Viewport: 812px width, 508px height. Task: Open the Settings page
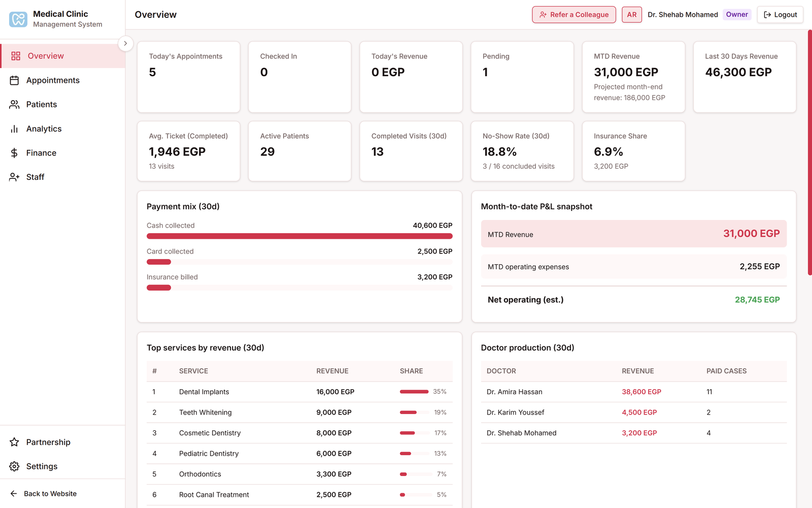coord(63,466)
